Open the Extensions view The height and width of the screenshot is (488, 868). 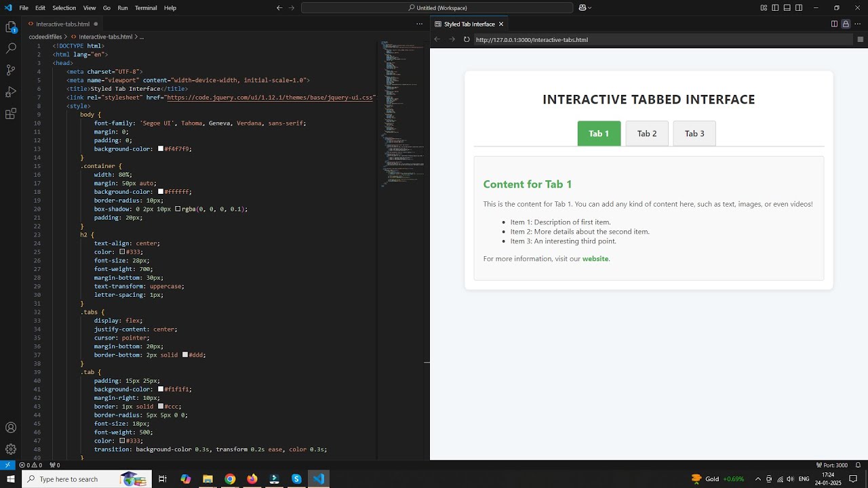(11, 114)
